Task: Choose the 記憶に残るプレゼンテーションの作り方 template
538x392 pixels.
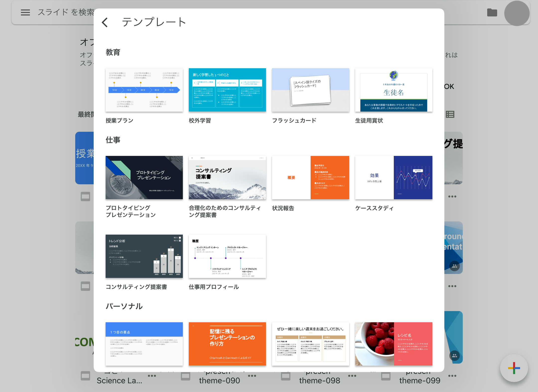Action: click(x=227, y=344)
